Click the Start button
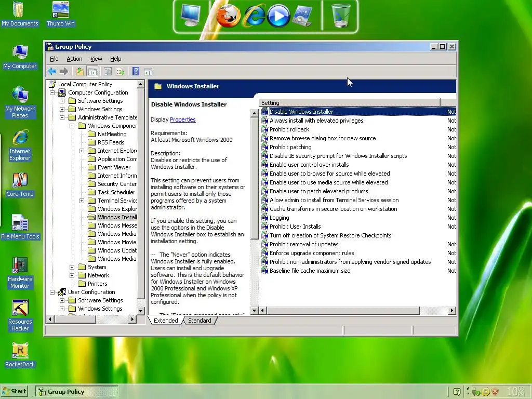This screenshot has width=532, height=399. coord(15,391)
